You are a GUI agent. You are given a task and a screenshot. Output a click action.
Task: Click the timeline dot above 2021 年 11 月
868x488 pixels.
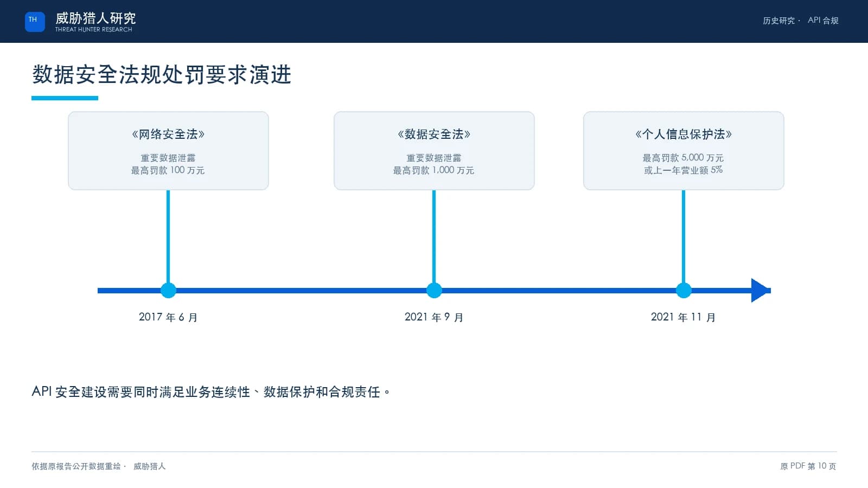click(684, 291)
